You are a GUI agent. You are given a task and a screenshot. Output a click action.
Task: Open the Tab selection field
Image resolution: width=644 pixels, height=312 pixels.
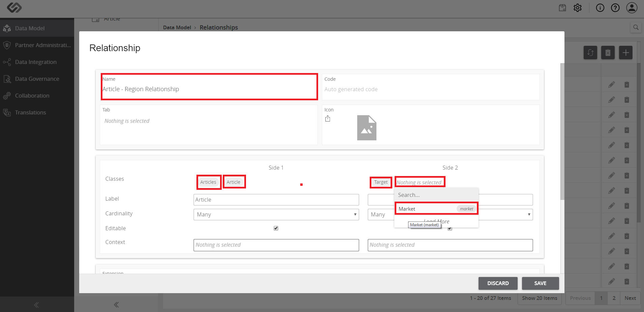[x=209, y=125]
